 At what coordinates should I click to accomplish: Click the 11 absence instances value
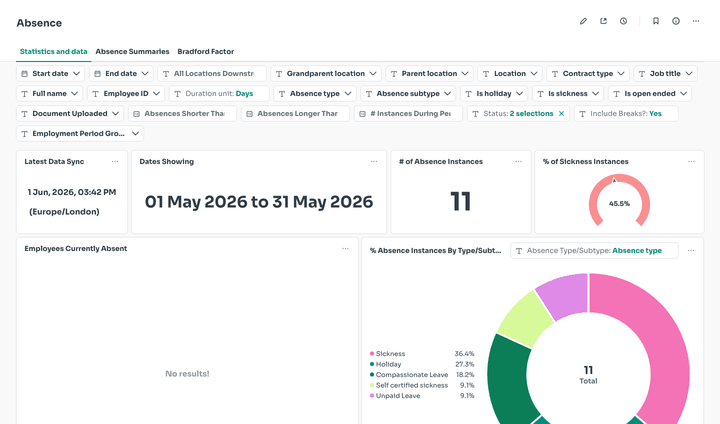461,201
